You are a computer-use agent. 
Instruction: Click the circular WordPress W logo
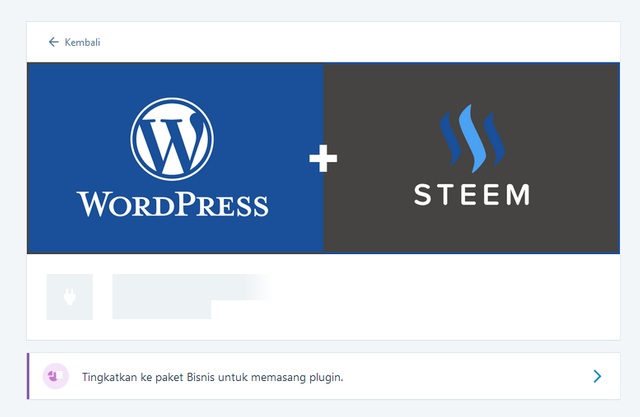[172, 139]
